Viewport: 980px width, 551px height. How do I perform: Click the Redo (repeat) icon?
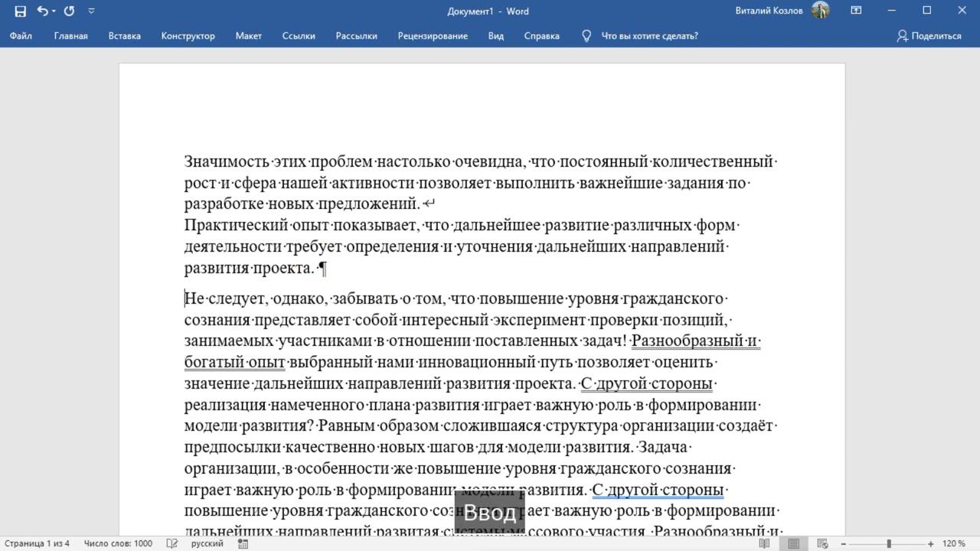(70, 11)
